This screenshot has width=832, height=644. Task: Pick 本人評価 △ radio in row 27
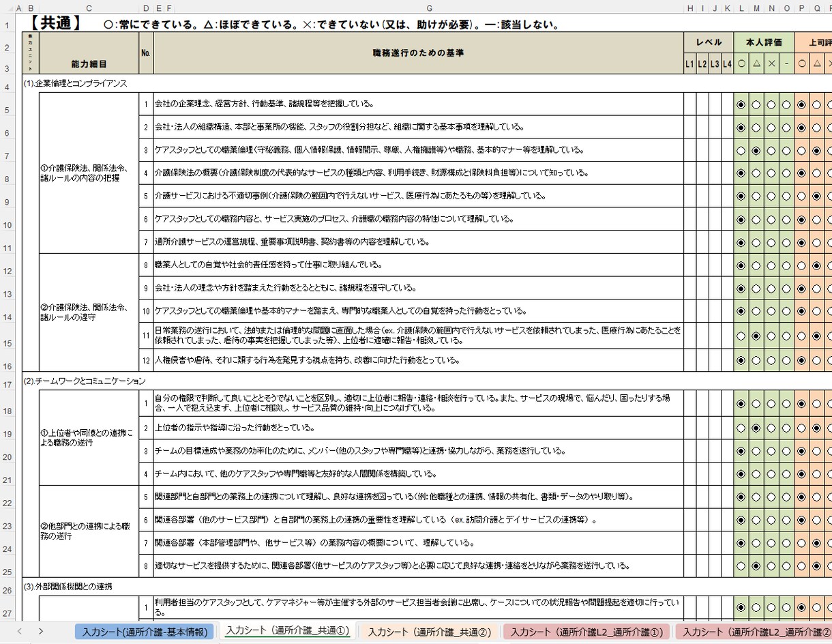pos(756,607)
